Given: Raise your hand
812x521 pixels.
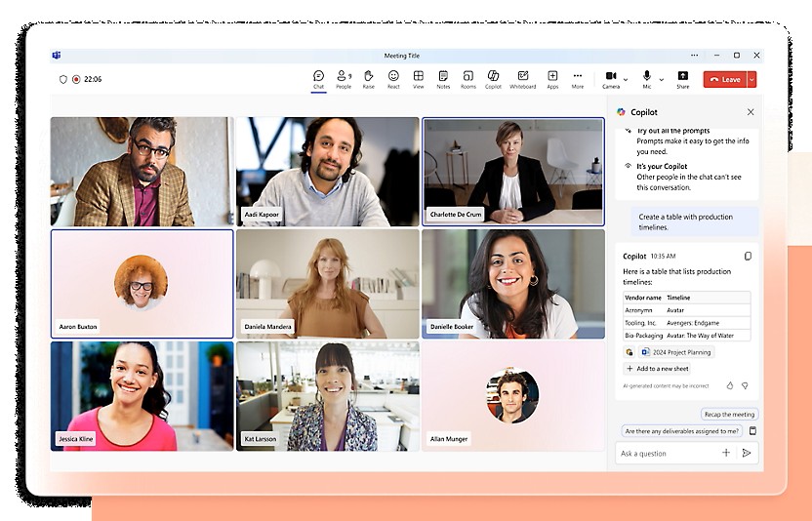Looking at the screenshot, I should 368,80.
